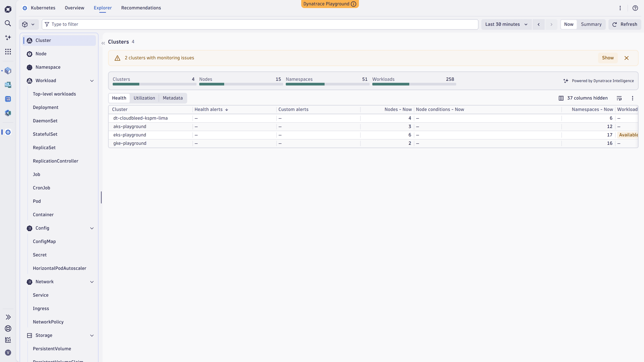644x362 pixels.
Task: Select Pod in the sidebar
Action: (37, 201)
